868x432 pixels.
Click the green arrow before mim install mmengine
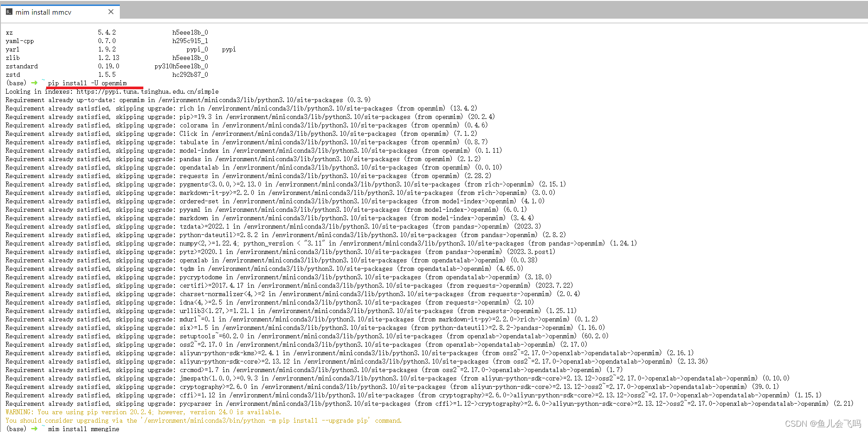[x=35, y=429]
